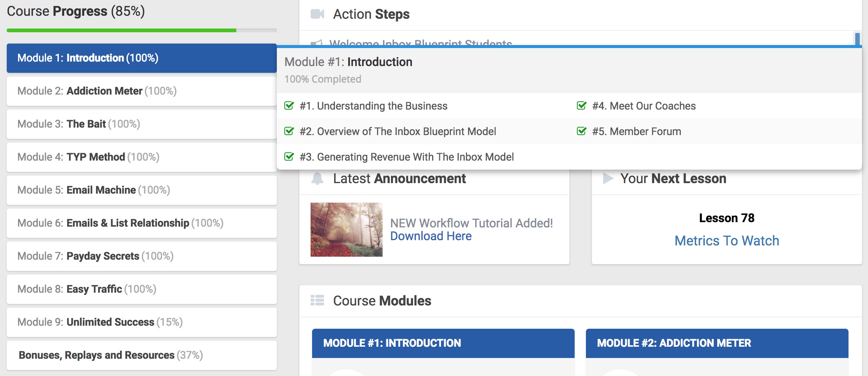Click the forest path announcement thumbnail
868x376 pixels.
tap(347, 230)
